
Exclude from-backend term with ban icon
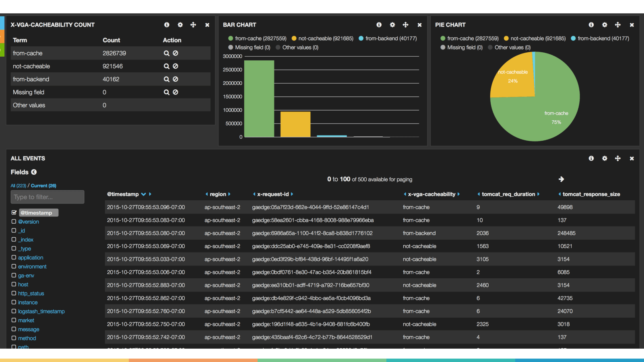coord(175,79)
